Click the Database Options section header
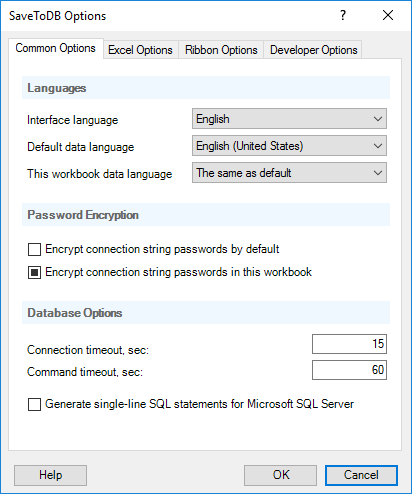Image resolution: width=412 pixels, height=494 pixels. tap(206, 313)
